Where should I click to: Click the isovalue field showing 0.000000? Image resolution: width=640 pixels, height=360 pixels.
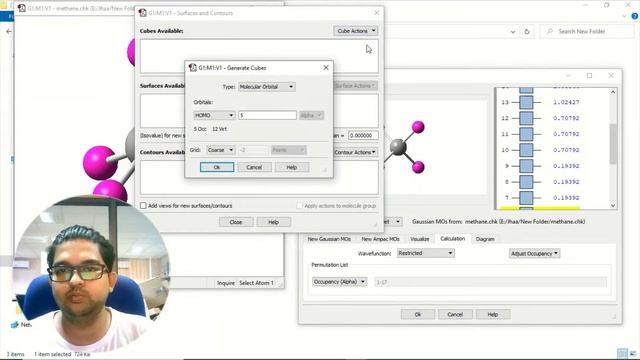(363, 135)
